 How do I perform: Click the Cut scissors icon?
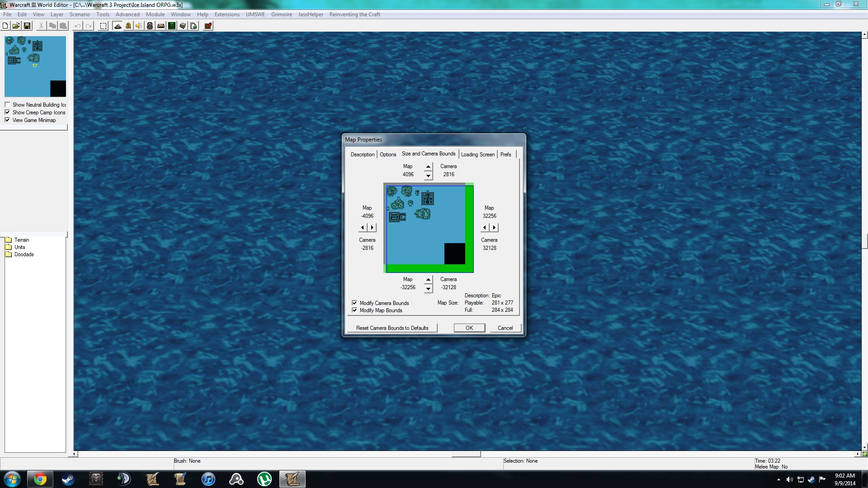41,26
